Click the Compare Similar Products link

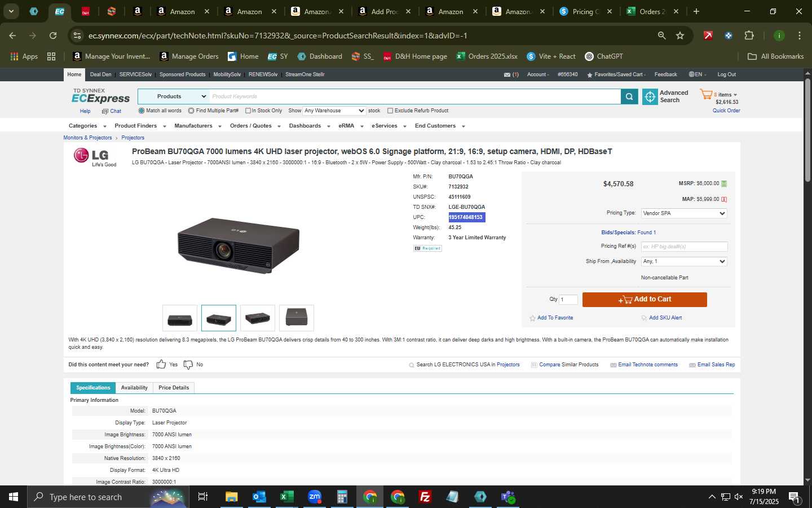(568, 365)
